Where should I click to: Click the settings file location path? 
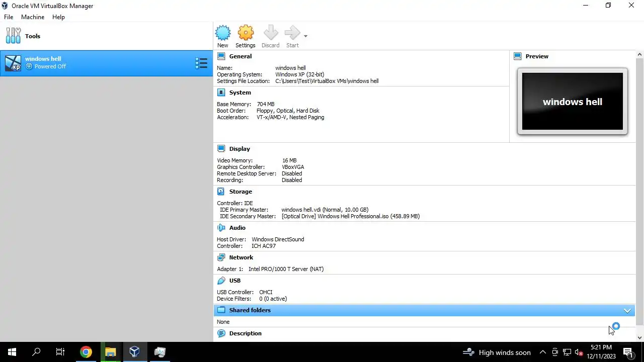click(x=327, y=81)
